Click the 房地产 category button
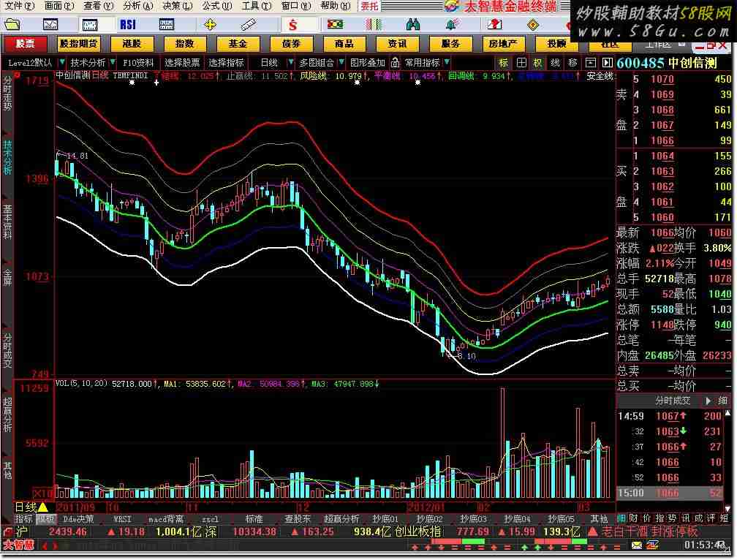Image resolution: width=737 pixels, height=560 pixels. 503,44
